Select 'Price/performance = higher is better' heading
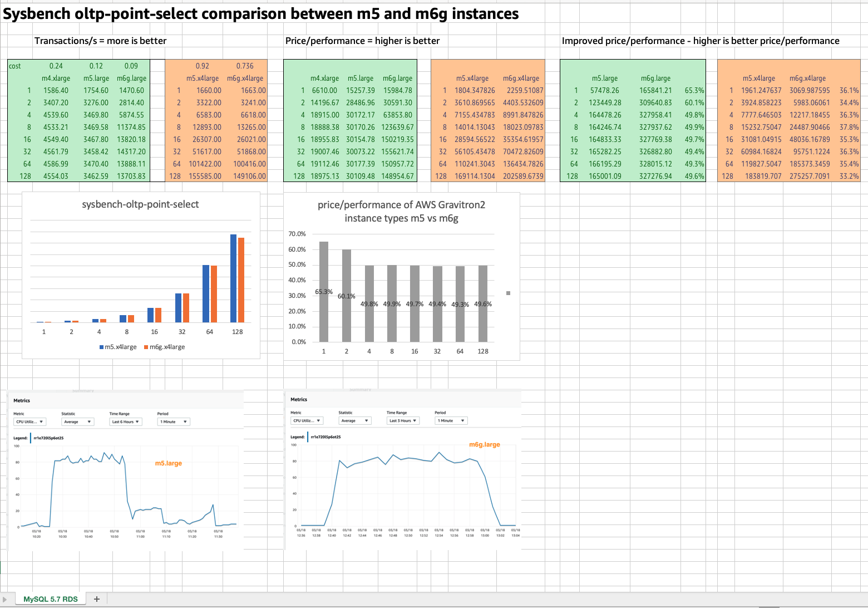 (x=362, y=41)
